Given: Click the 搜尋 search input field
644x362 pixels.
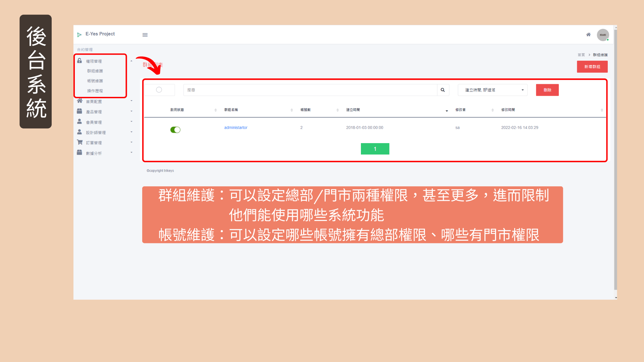Looking at the screenshot, I should click(x=310, y=90).
